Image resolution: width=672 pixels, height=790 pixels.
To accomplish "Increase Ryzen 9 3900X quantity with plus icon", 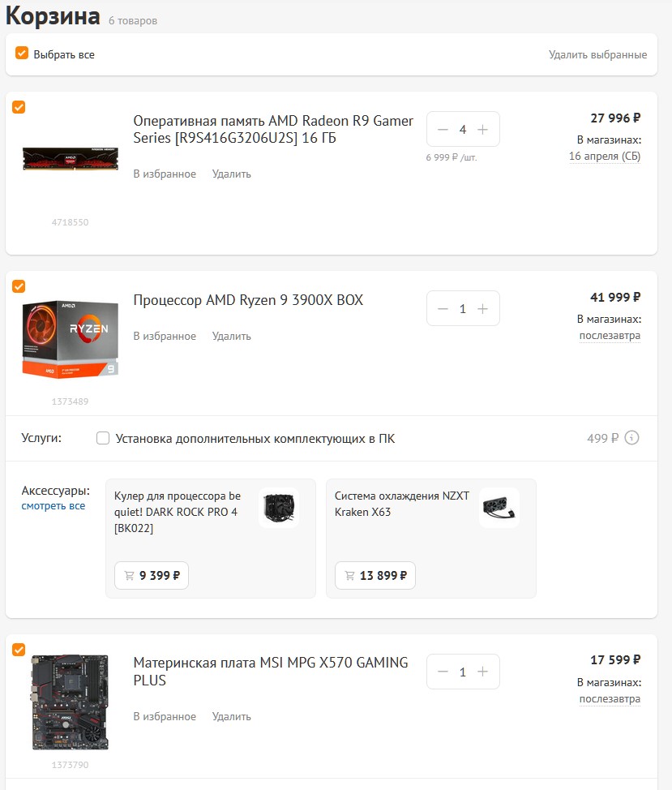I will [x=482, y=308].
